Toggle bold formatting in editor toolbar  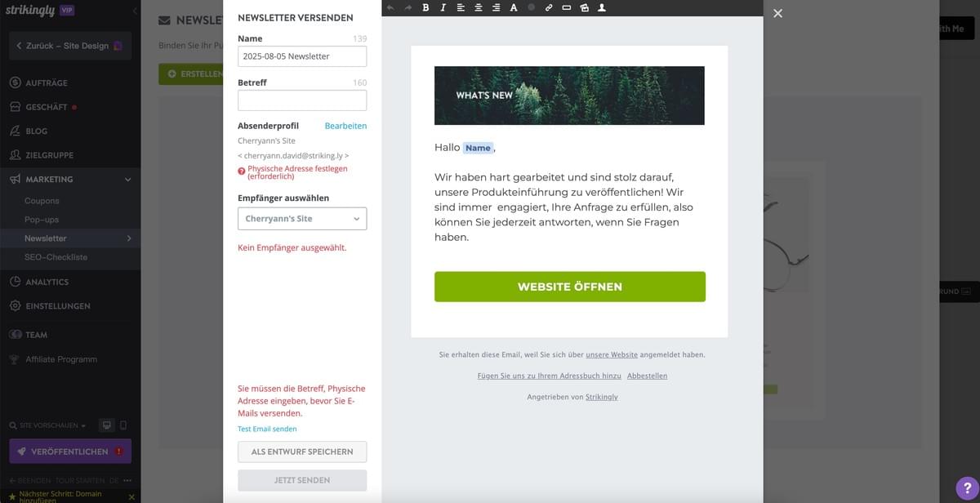click(425, 7)
